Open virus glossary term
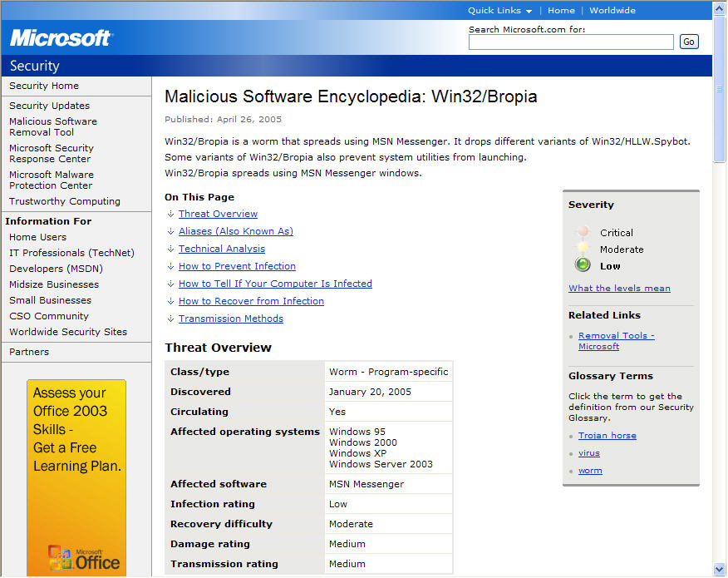 tap(588, 453)
